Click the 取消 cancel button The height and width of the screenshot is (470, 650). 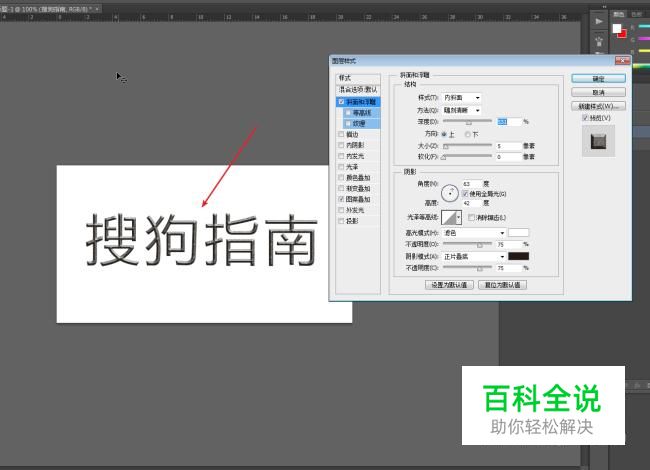(598, 92)
